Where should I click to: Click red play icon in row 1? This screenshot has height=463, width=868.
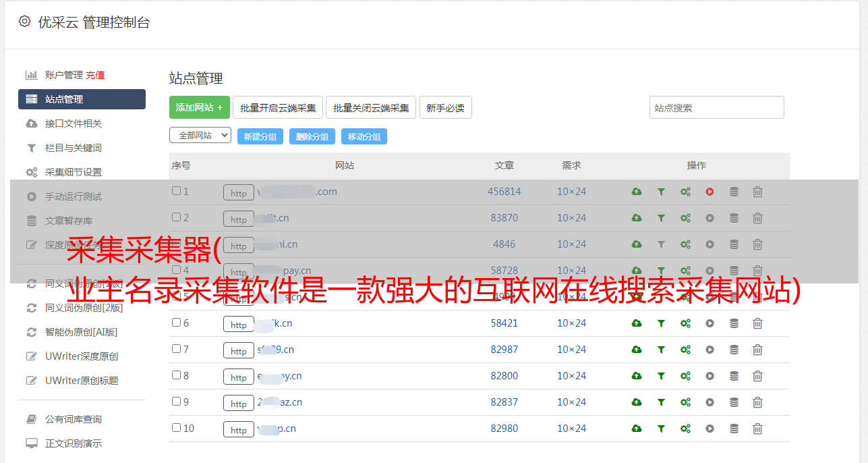coord(710,192)
